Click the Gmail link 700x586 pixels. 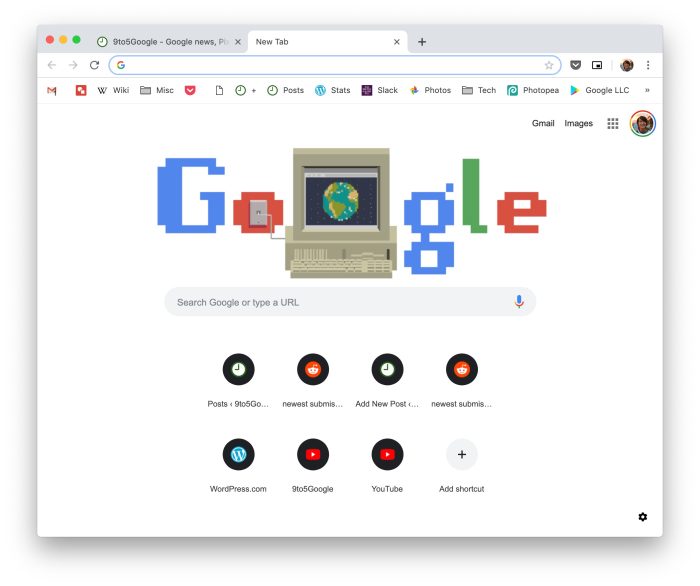[543, 124]
